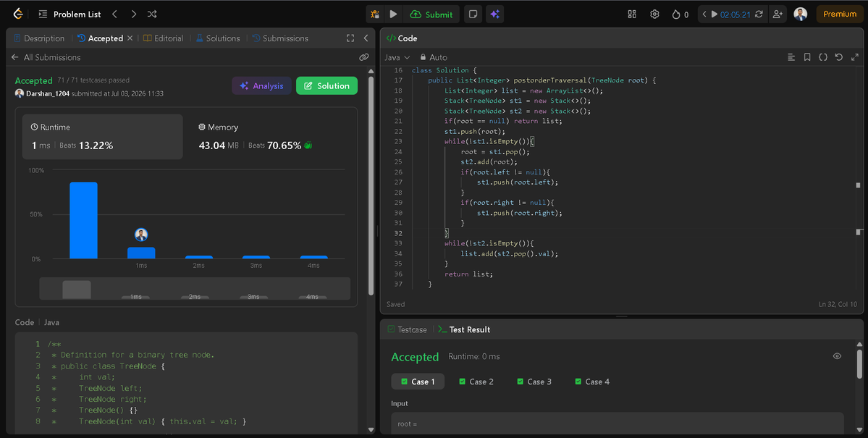
Task: Open the layout grid icon
Action: click(631, 14)
